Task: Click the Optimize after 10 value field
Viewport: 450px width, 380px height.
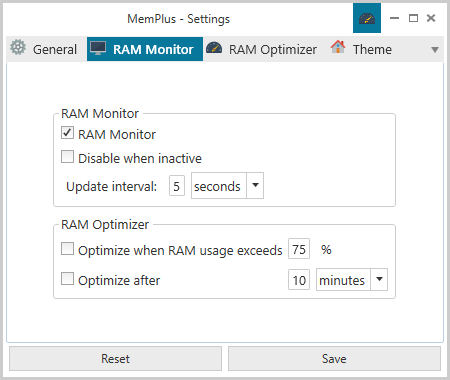Action: 299,280
